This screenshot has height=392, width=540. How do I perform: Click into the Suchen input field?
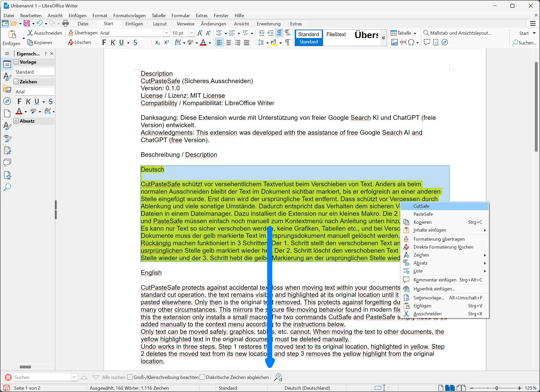coord(42,377)
